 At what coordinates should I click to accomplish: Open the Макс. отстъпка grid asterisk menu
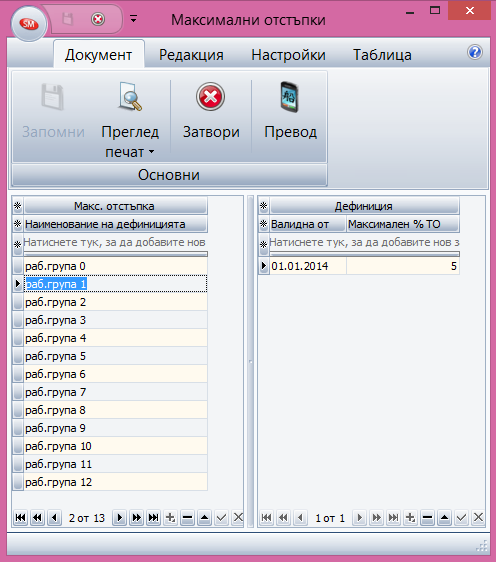(18, 206)
